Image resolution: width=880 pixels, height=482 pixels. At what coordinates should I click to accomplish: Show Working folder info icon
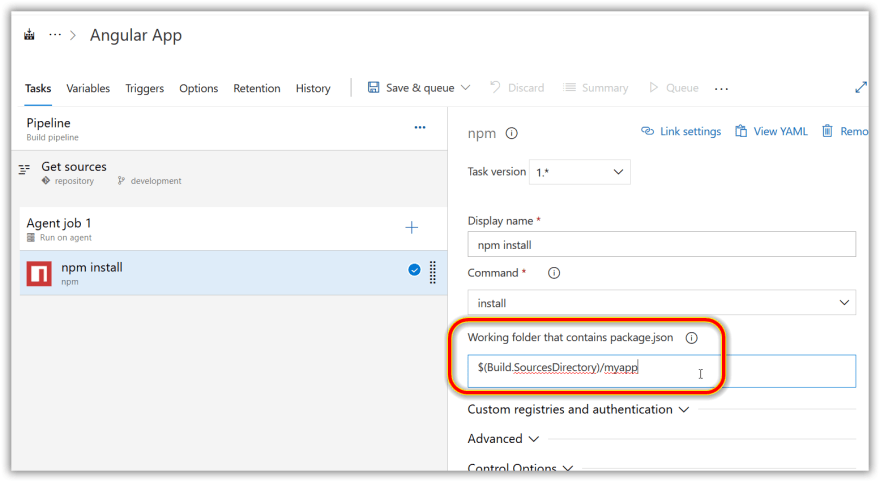tap(691, 338)
